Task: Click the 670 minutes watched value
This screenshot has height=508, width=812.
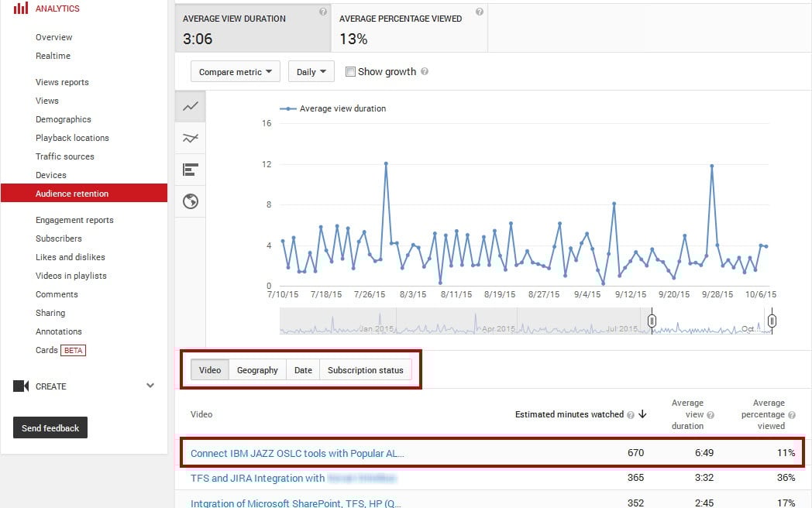Action: click(x=635, y=453)
